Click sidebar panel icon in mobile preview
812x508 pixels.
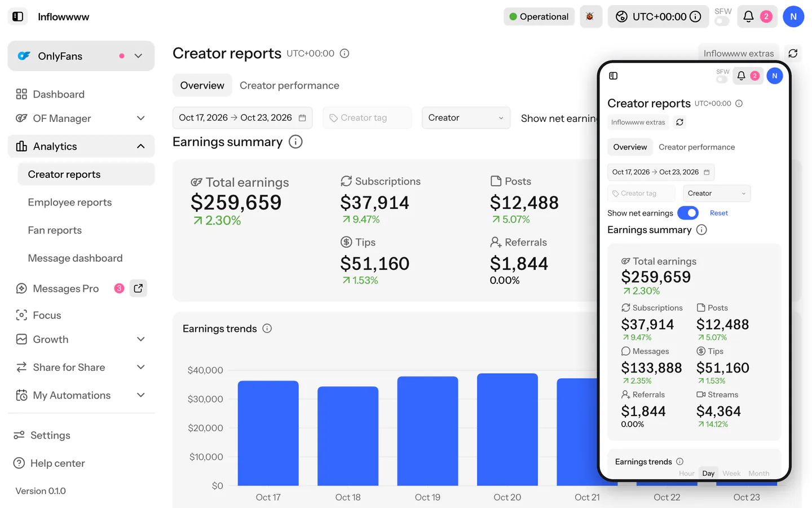[614, 76]
